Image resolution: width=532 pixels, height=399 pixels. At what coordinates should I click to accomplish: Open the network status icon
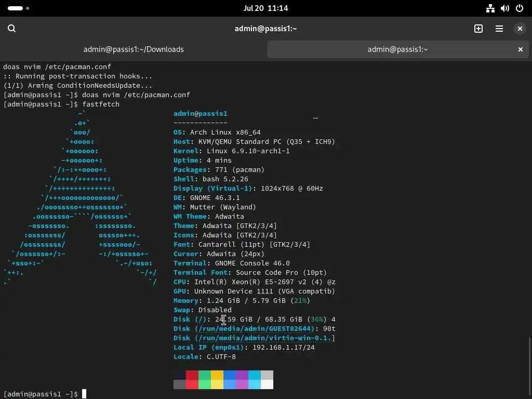(x=490, y=8)
